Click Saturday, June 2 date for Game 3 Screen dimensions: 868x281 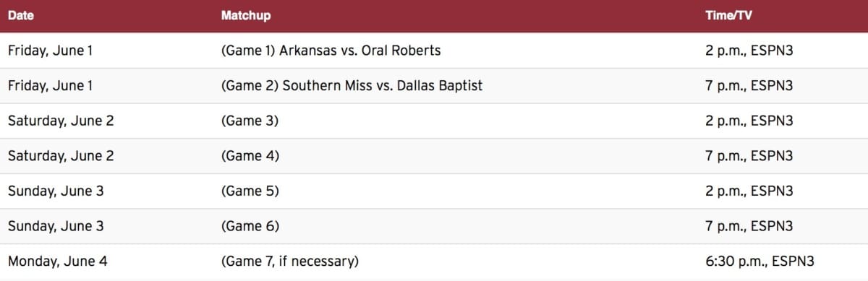[61, 121]
